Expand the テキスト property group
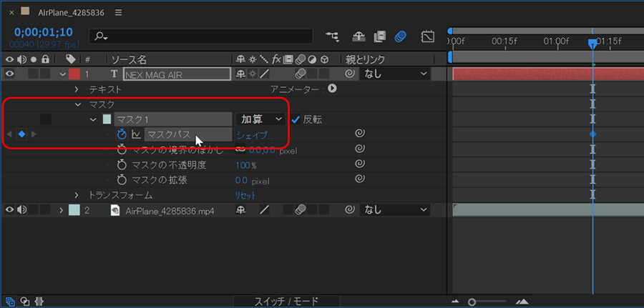Viewport: 644px width, 308px height. point(77,89)
